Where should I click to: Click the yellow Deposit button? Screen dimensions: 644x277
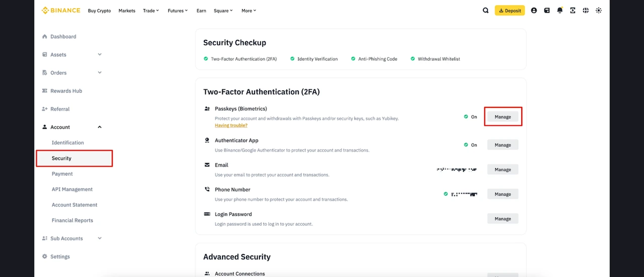[x=510, y=11]
